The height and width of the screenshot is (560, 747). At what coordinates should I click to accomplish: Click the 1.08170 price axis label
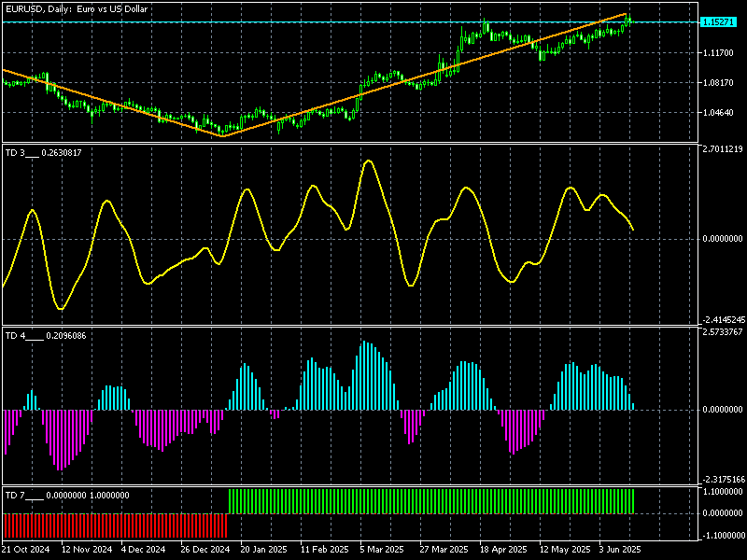[x=718, y=83]
